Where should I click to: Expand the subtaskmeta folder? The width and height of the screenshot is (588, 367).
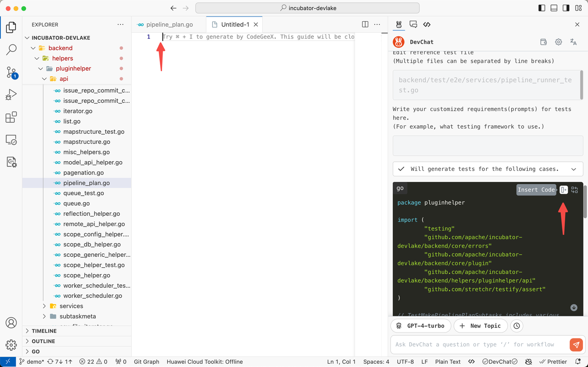coord(77,316)
